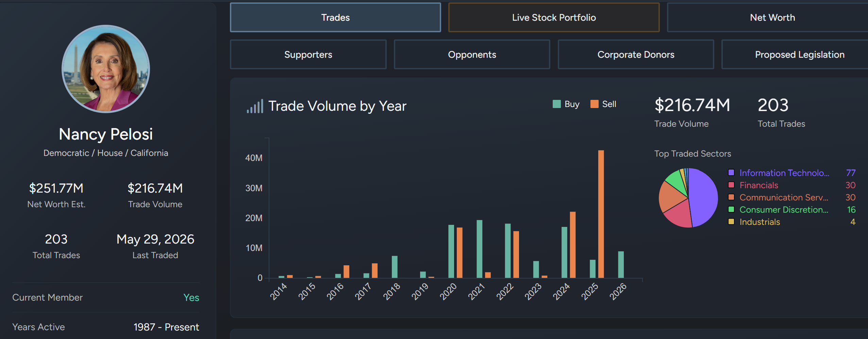Toggle the Buy legend swatch

[557, 104]
